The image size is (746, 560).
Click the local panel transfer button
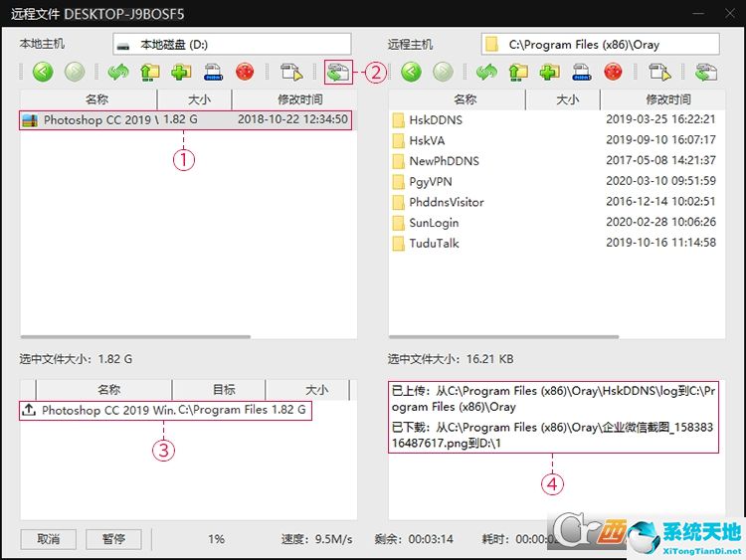pyautogui.click(x=338, y=72)
